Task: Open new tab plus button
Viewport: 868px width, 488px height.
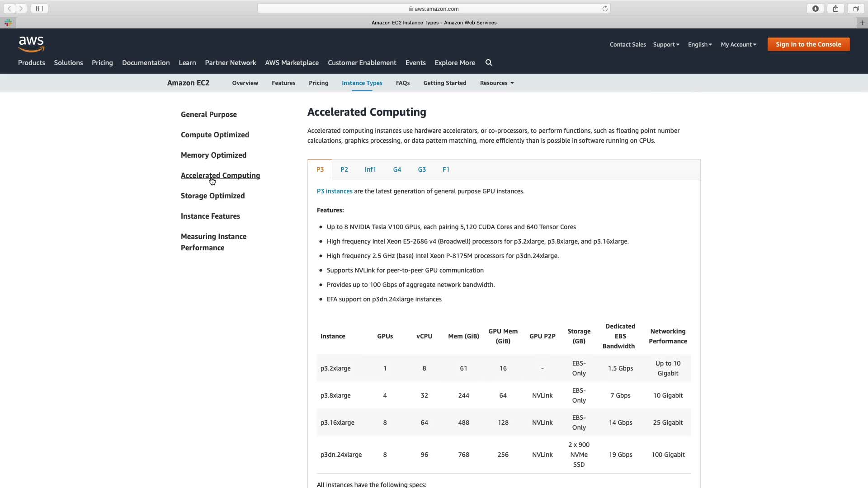Action: pos(862,23)
